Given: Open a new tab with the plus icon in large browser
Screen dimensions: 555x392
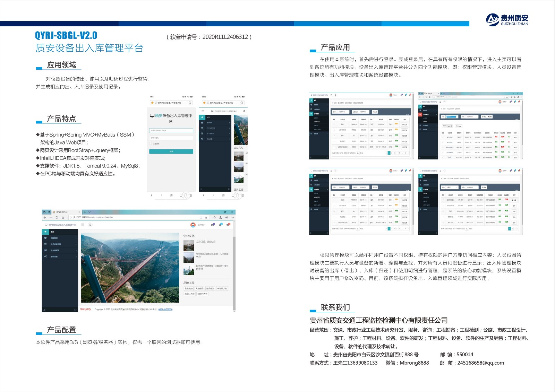Looking at the screenshot, I should 85,212.
